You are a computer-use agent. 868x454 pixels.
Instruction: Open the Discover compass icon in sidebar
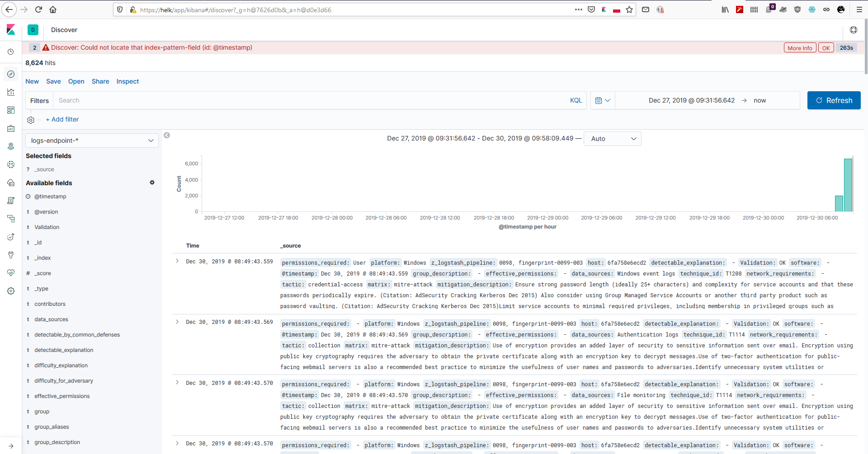click(x=11, y=74)
